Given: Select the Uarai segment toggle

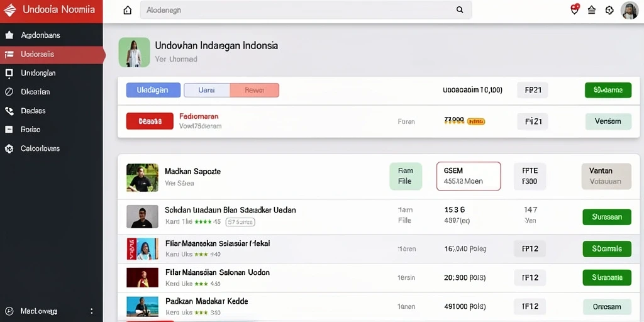Looking at the screenshot, I should click(x=206, y=90).
